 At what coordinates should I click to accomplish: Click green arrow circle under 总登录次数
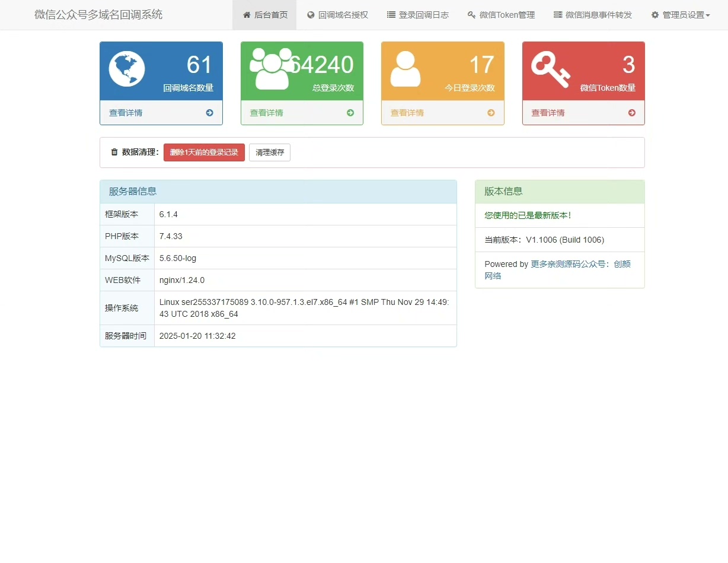(x=350, y=113)
